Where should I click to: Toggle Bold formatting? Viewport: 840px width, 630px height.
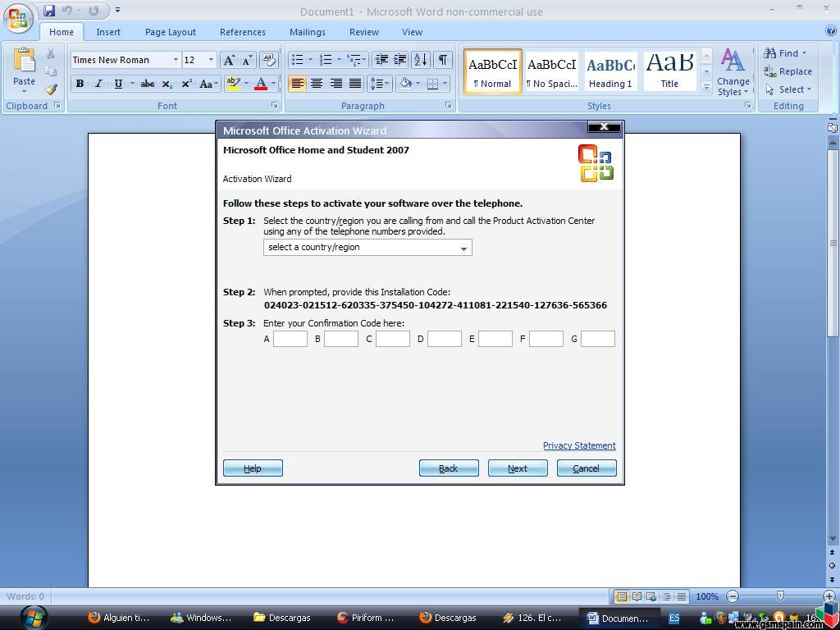[80, 84]
